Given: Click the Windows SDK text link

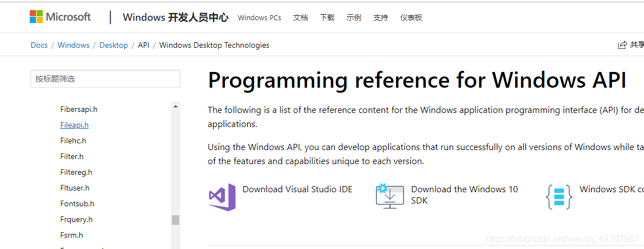Looking at the screenshot, I should tap(611, 189).
